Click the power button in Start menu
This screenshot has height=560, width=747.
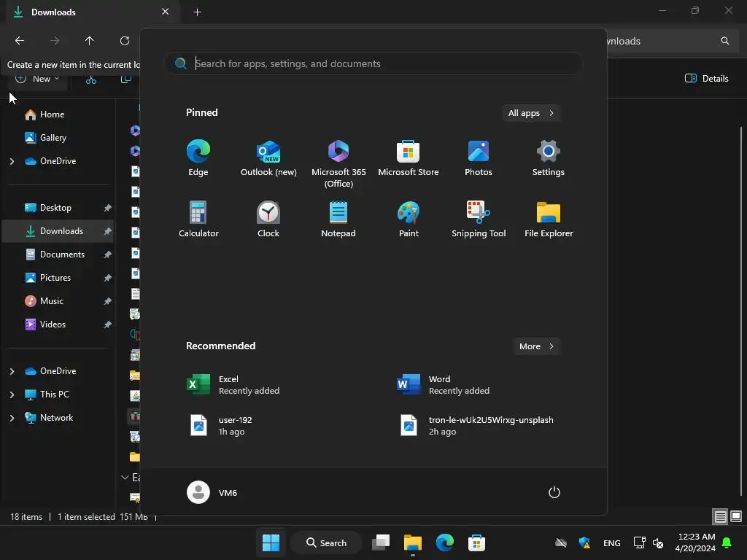coord(554,492)
